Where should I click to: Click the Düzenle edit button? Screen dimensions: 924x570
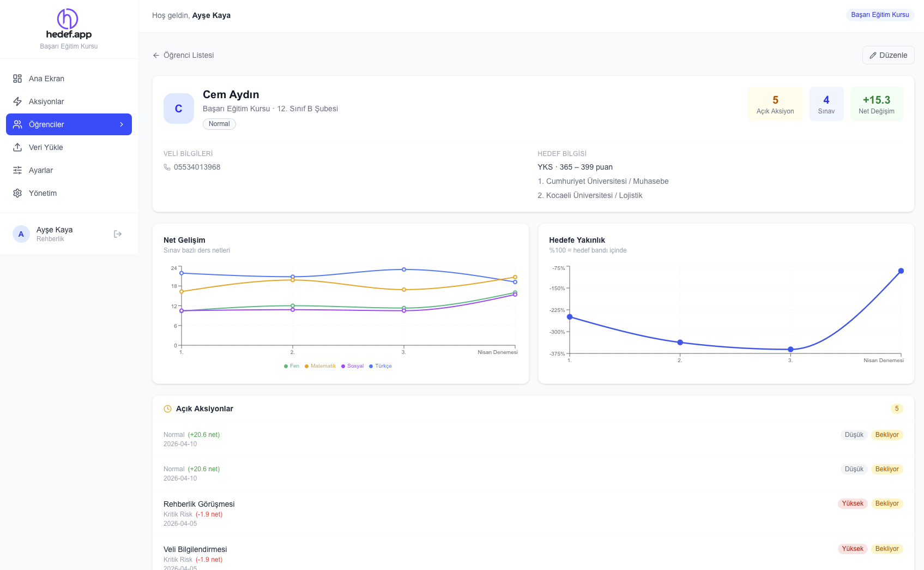click(888, 55)
